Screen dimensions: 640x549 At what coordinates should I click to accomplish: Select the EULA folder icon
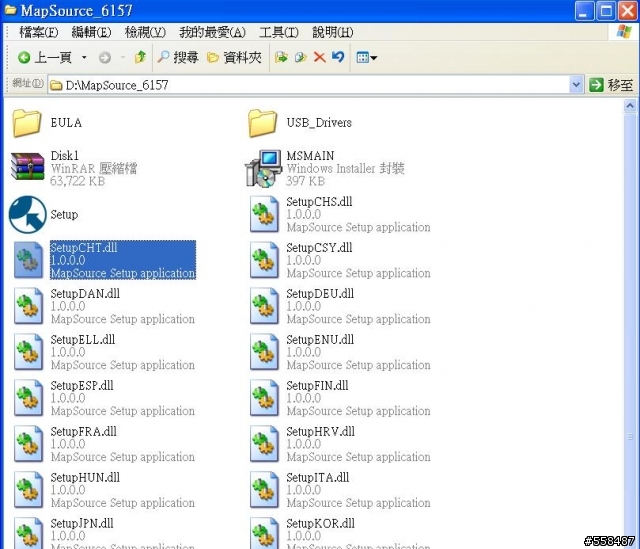[x=27, y=123]
